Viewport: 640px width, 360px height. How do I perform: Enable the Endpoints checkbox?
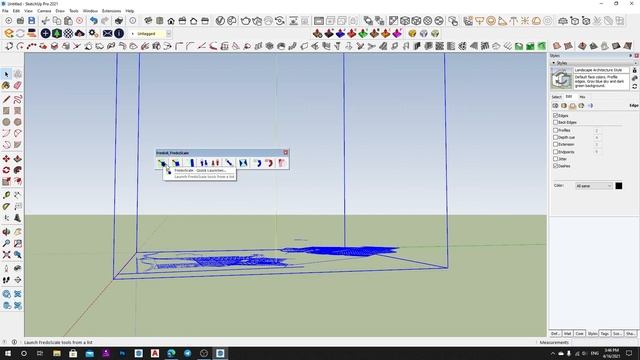click(556, 151)
